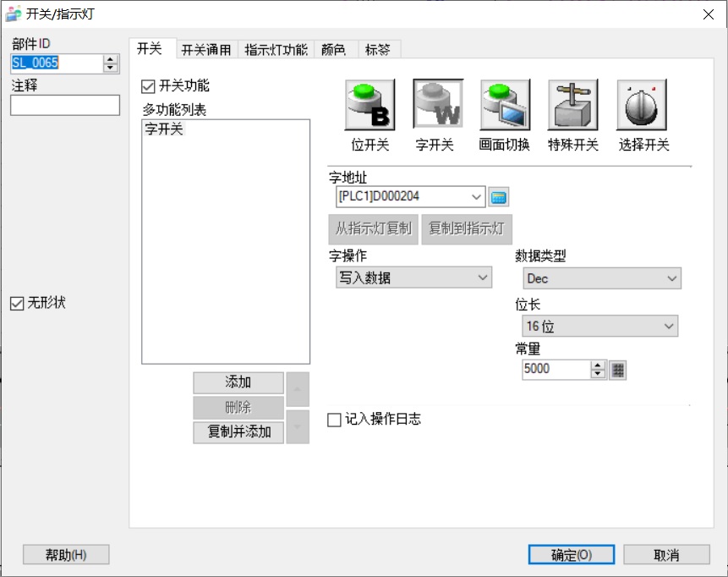Open the keypad icon beside 常量 value
The height and width of the screenshot is (577, 728).
pyautogui.click(x=618, y=370)
